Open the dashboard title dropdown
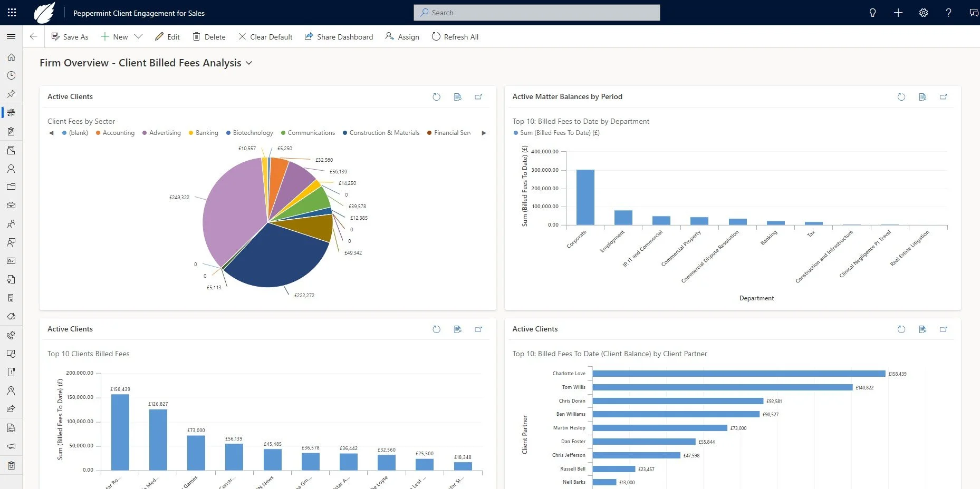Screen dimensions: 980x489 (x=248, y=63)
